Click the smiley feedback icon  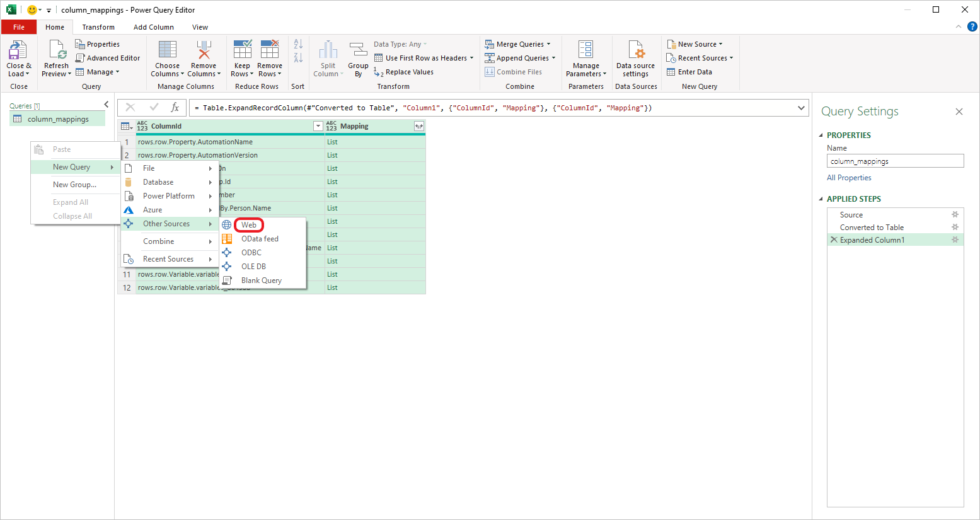point(32,10)
